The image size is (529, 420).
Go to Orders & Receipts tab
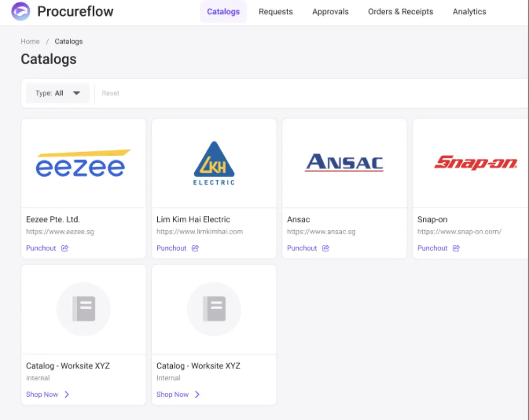(400, 12)
